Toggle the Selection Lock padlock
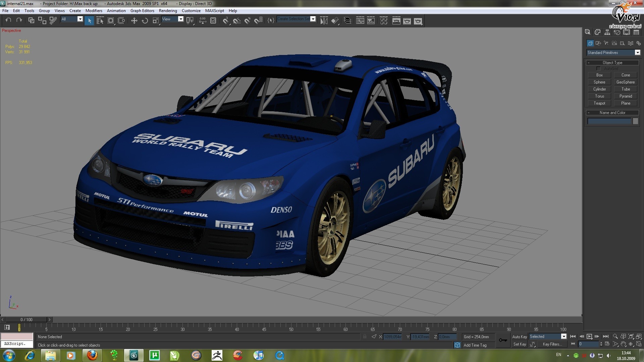Viewport: 644px width, 362px height. point(365,337)
